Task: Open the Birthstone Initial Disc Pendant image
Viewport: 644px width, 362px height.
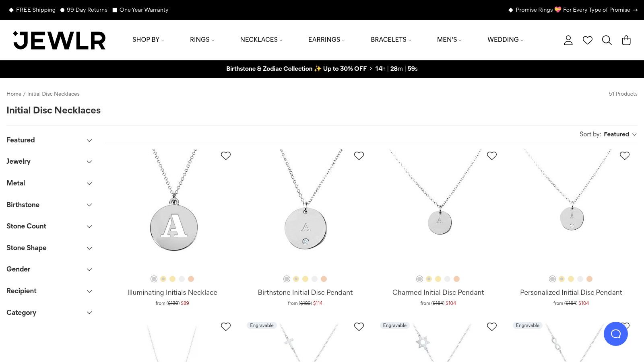Action: pyautogui.click(x=305, y=209)
